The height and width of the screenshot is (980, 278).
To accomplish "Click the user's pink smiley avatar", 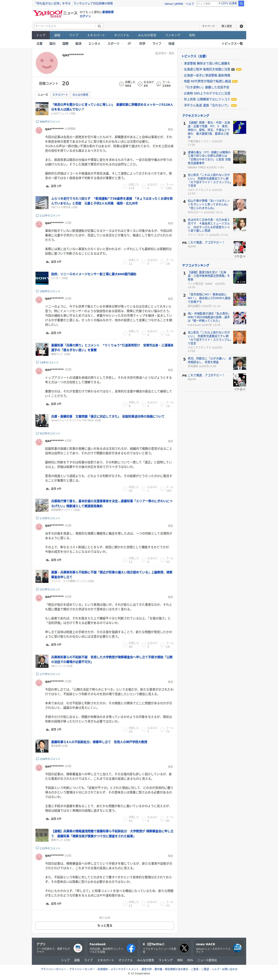I will coord(47,63).
